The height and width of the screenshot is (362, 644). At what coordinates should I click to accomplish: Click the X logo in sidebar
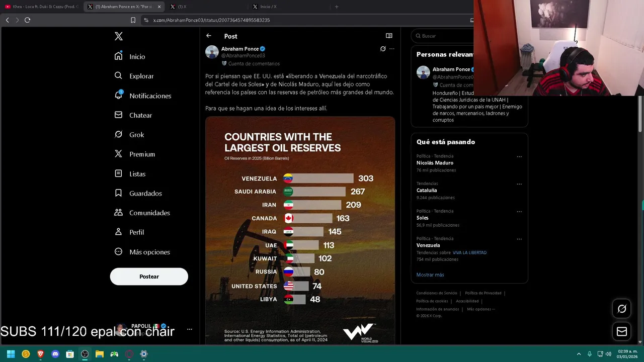coord(118,36)
